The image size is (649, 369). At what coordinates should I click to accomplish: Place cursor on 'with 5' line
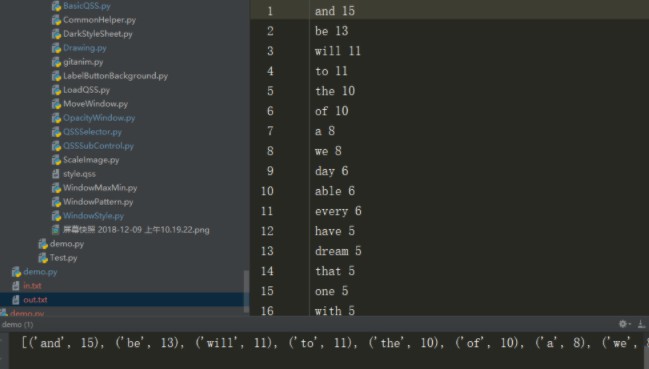(334, 310)
